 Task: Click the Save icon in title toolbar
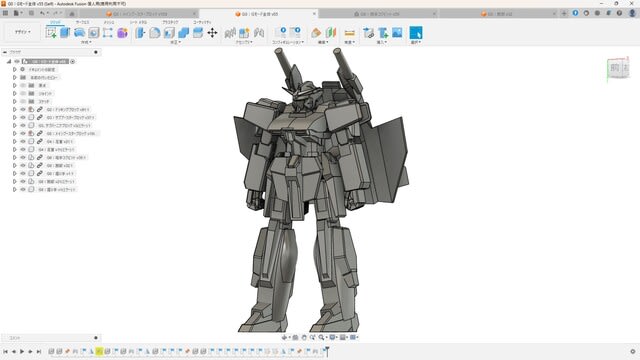coord(31,13)
